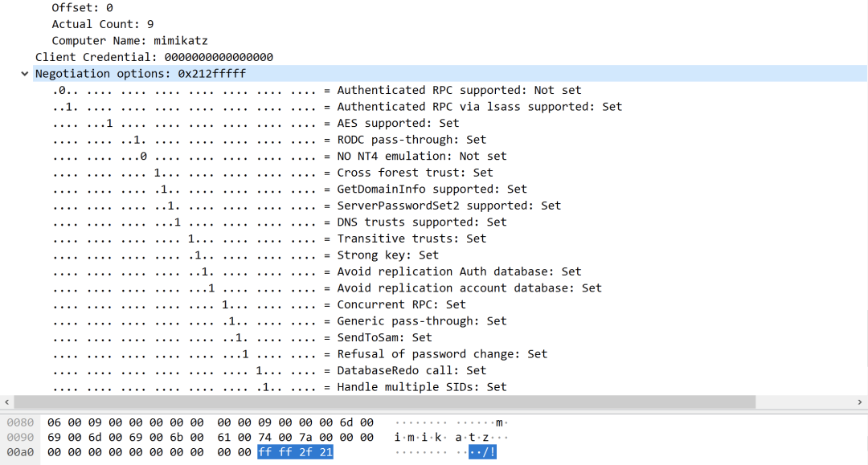Screen dimensions: 868x465
Task: Click the horizontal scrollbar thumb
Action: (x=385, y=402)
